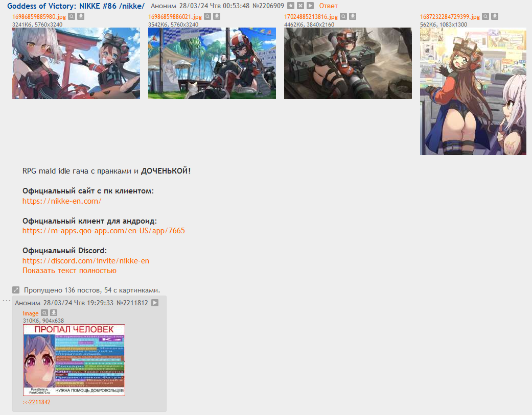Select file info text 310Кб, 904x638
The height and width of the screenshot is (415, 532).
point(43,321)
